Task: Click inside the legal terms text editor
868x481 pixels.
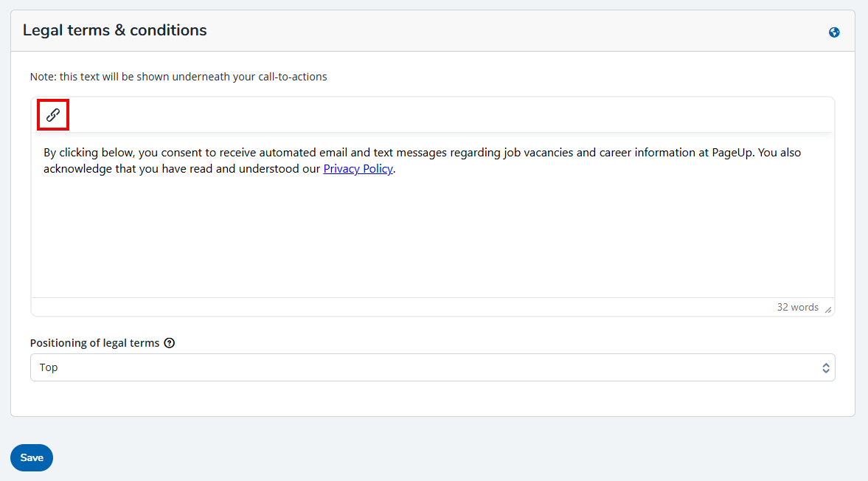Action: 432,216
